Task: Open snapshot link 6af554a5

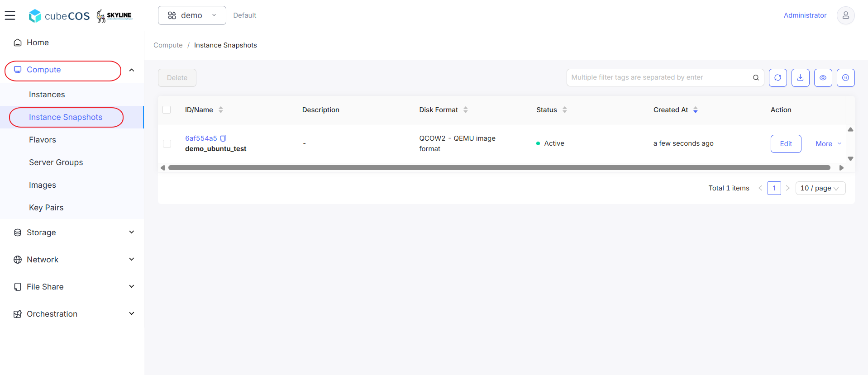Action: 201,138
